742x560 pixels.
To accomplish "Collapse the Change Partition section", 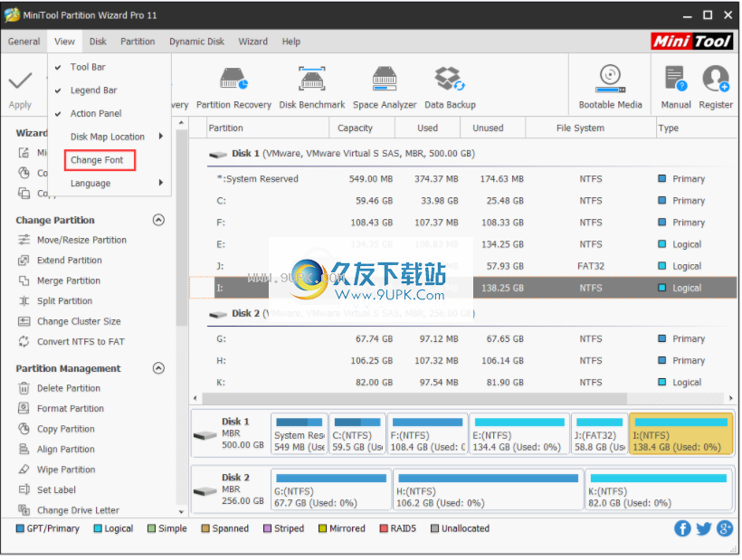I will click(158, 220).
